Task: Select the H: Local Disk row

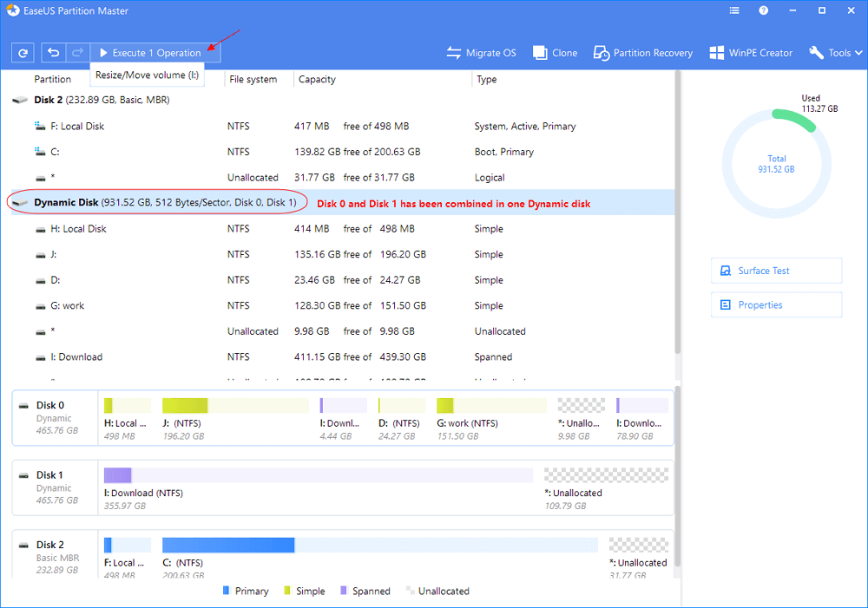Action: tap(343, 228)
